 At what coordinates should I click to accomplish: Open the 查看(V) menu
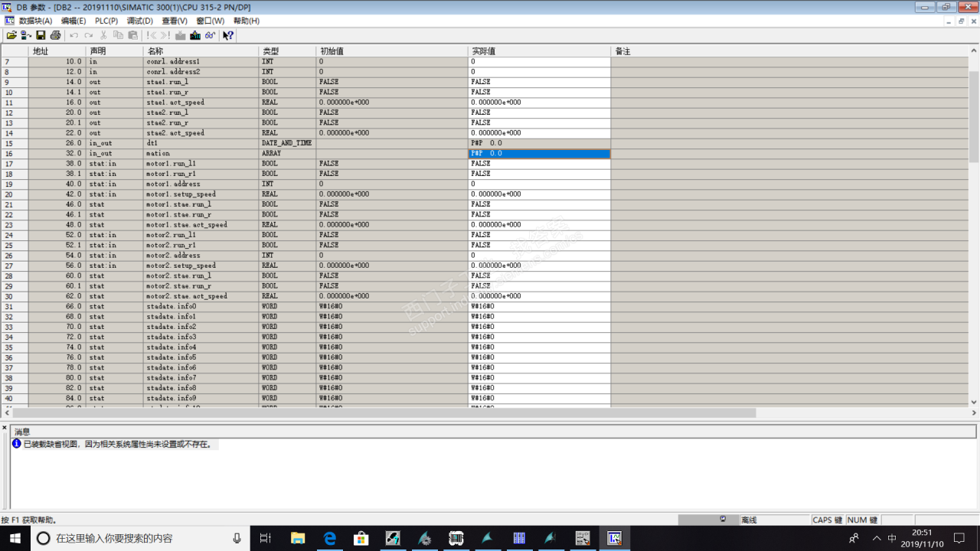click(x=175, y=21)
